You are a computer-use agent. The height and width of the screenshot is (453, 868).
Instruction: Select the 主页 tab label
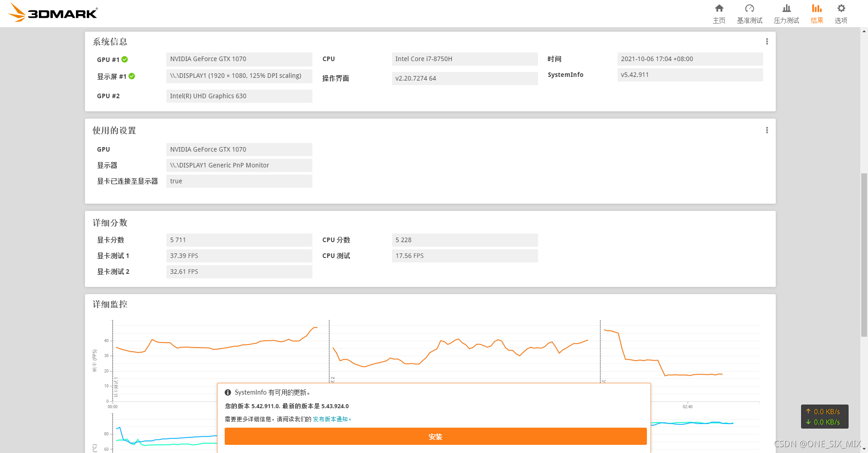click(x=719, y=20)
